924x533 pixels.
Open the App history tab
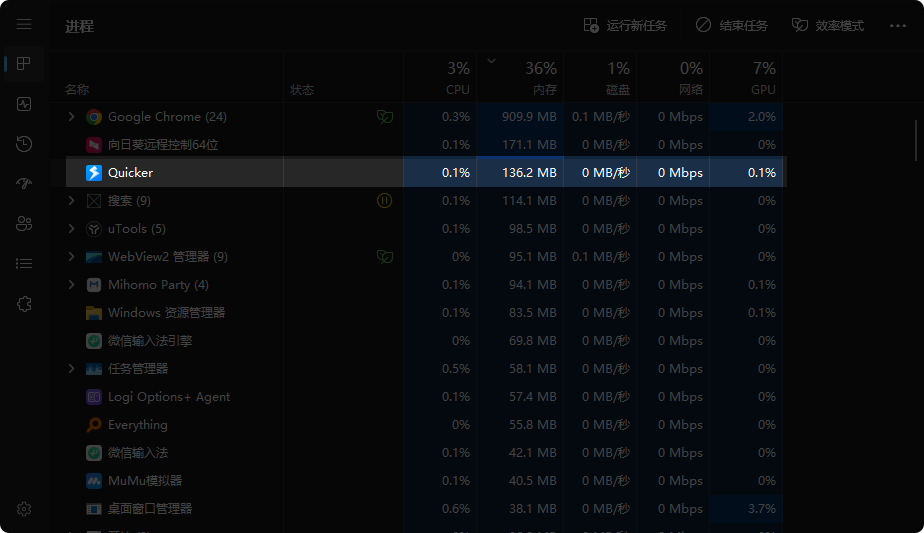[x=24, y=144]
